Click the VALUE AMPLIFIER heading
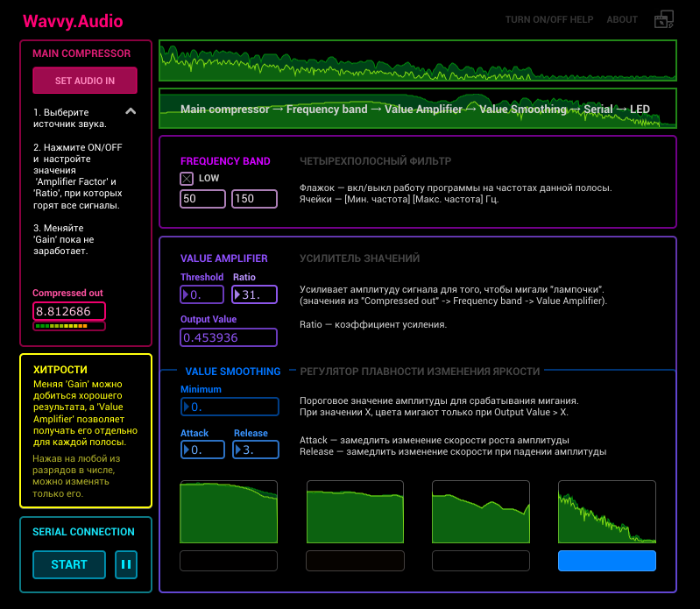This screenshot has width=700, height=609. (223, 258)
